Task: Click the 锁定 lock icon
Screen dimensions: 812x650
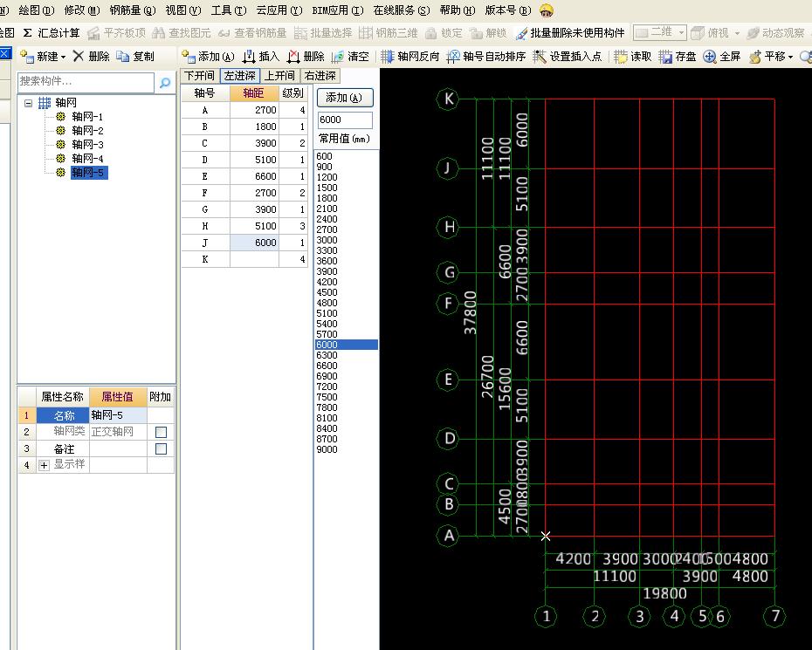Action: [430, 33]
